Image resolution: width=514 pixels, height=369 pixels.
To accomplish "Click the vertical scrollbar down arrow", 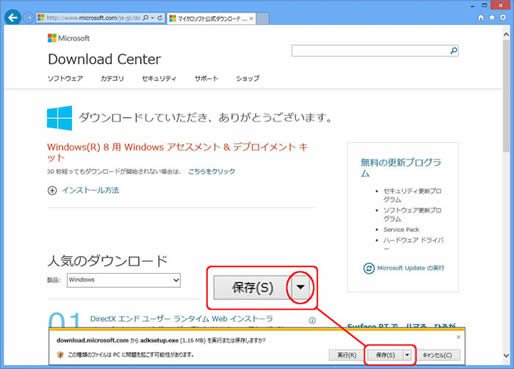I will click(506, 356).
